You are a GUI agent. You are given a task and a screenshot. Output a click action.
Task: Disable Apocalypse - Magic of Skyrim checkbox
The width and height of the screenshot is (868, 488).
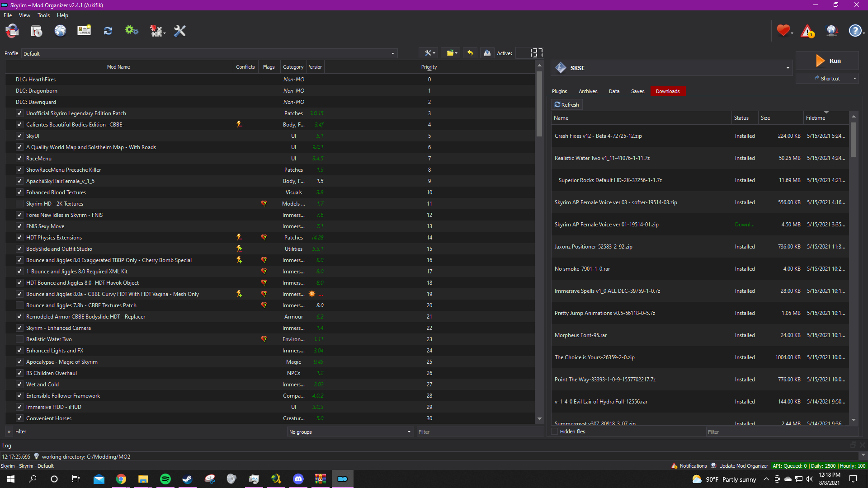[19, 362]
